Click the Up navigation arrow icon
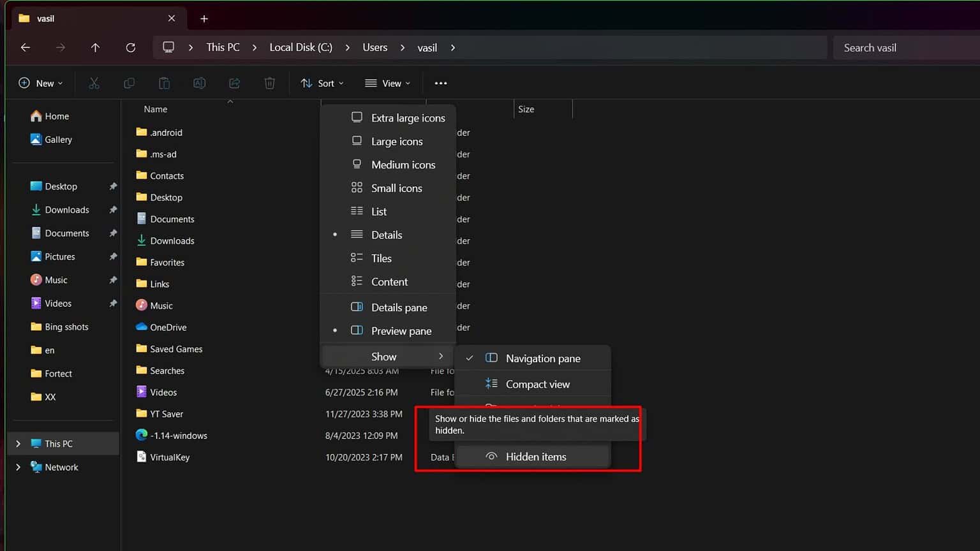This screenshot has height=551, width=980. click(95, 47)
